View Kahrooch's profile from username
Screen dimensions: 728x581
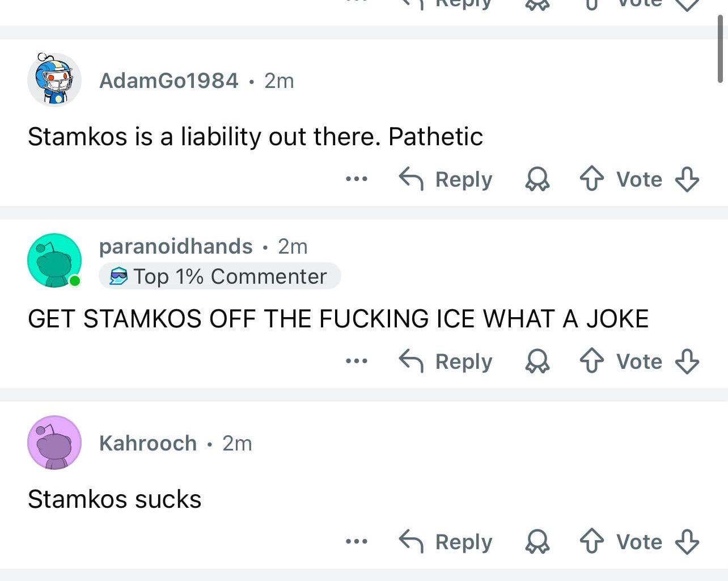[x=148, y=443]
